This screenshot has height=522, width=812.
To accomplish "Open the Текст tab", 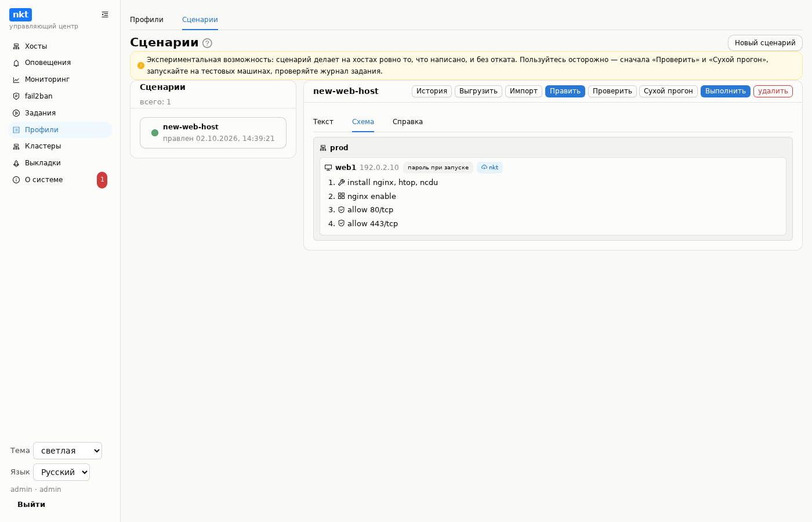I will tap(323, 122).
